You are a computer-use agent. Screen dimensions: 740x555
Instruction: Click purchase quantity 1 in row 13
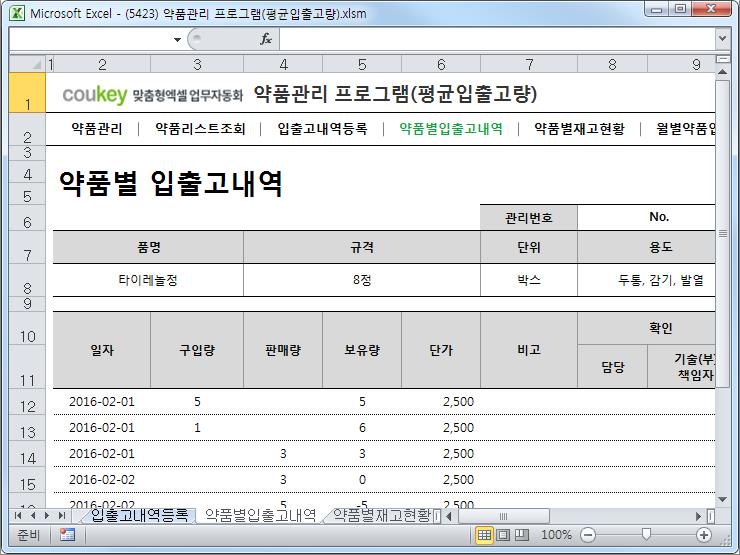point(197,428)
